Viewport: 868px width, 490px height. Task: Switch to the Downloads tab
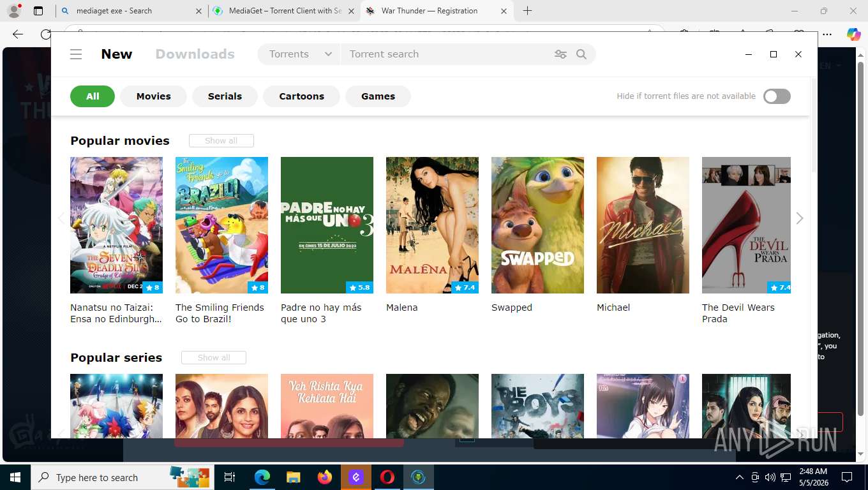click(x=195, y=54)
